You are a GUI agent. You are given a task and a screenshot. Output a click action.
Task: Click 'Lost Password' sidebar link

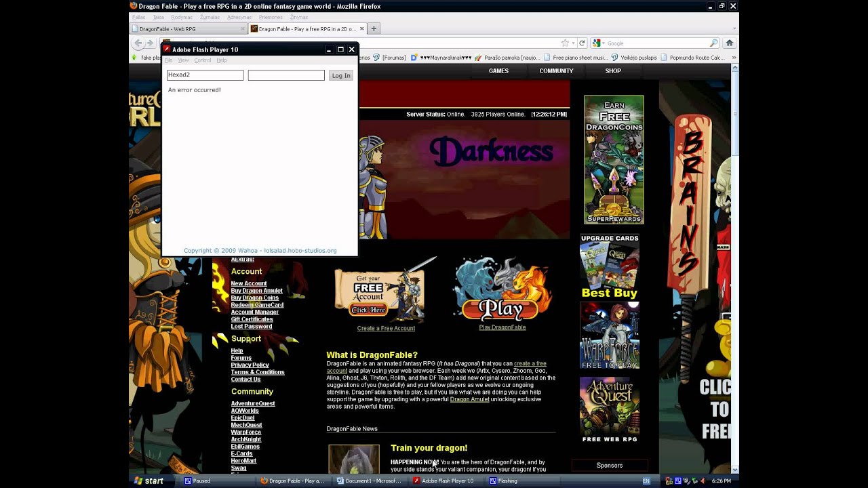pos(252,327)
